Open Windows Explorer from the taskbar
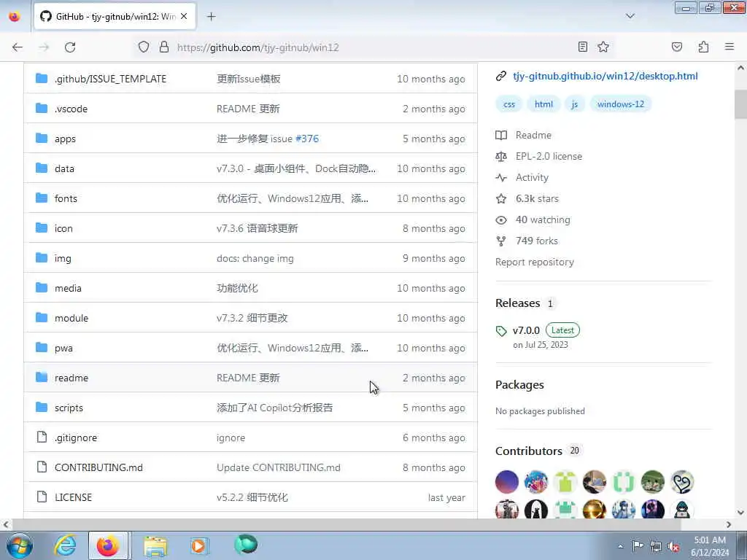747x560 pixels. (155, 545)
